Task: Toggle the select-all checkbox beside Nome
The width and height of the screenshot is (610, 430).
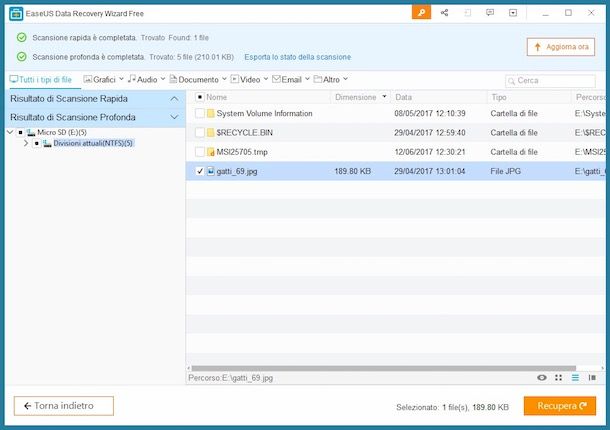Action: tap(200, 97)
